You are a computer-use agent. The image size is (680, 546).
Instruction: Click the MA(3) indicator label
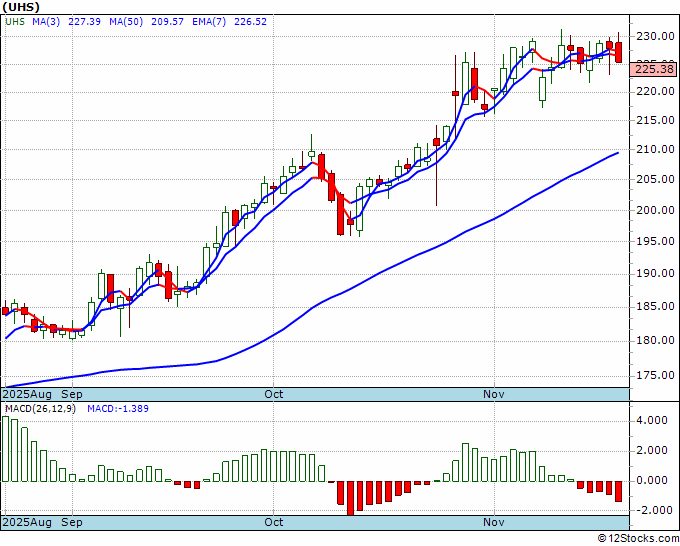(46, 21)
